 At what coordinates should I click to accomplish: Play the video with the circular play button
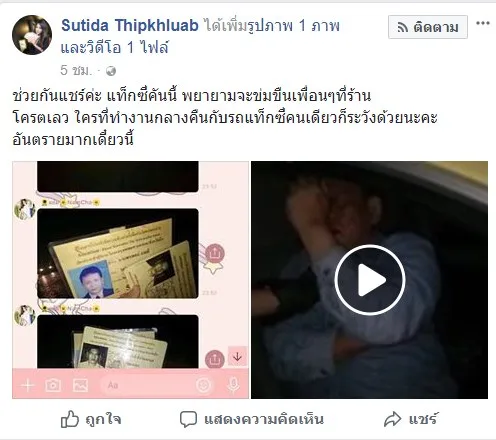point(370,280)
